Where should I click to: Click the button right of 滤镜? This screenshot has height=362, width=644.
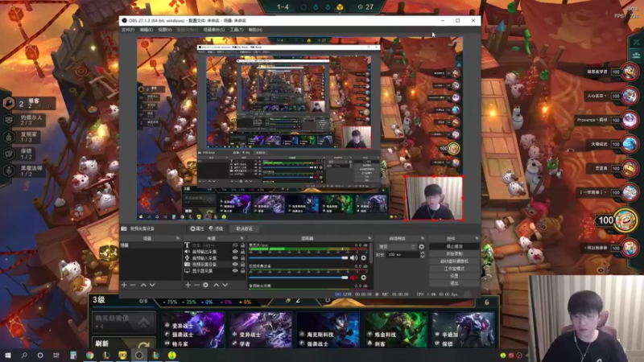click(244, 228)
